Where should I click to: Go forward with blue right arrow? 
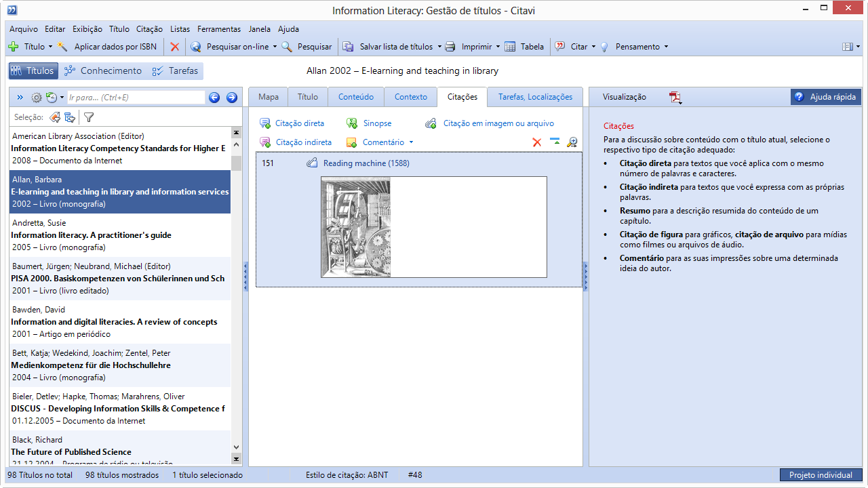[x=232, y=98]
